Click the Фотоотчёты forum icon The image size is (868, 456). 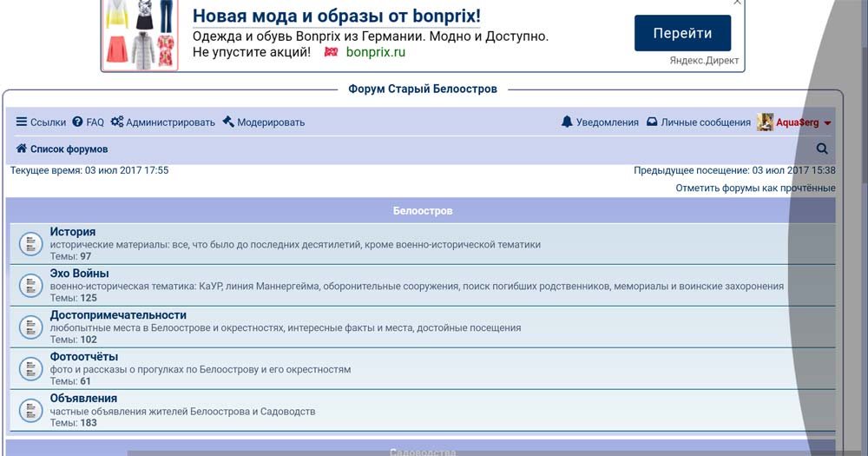pyautogui.click(x=30, y=368)
